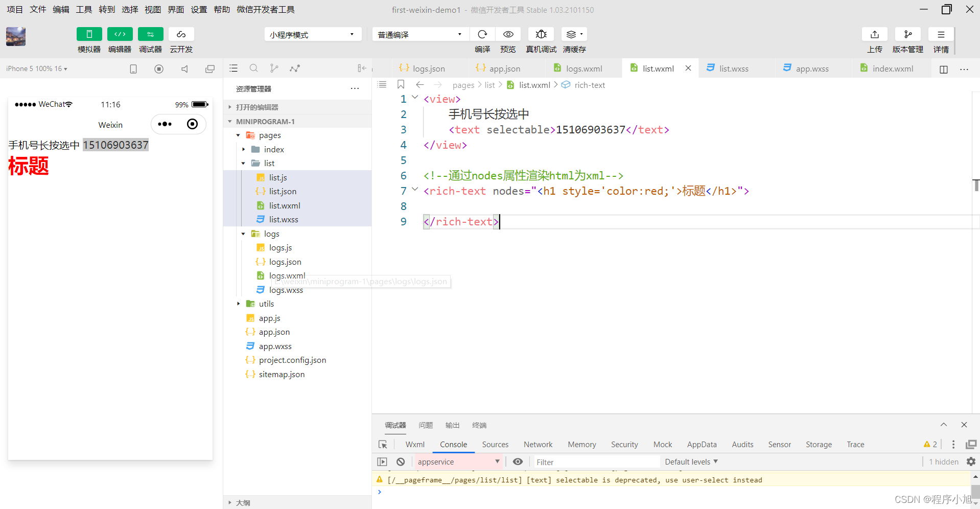Click the mini program close circle button
The width and height of the screenshot is (980, 509).
pos(192,124)
